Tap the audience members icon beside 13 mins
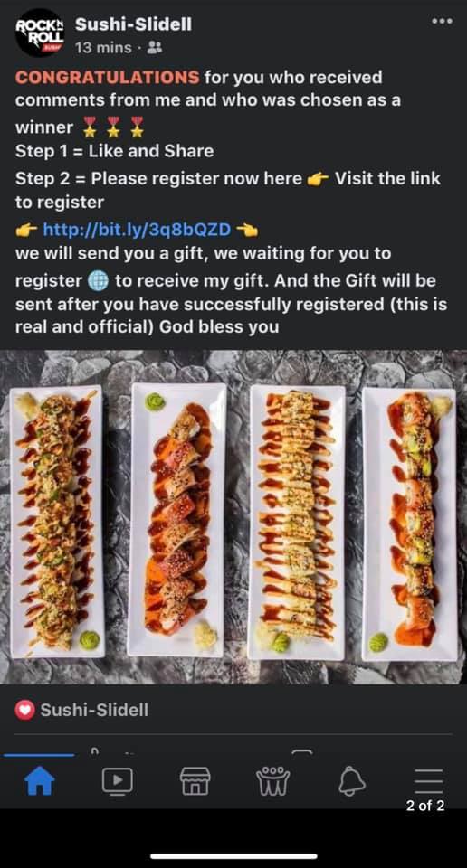The width and height of the screenshot is (467, 868). (155, 48)
